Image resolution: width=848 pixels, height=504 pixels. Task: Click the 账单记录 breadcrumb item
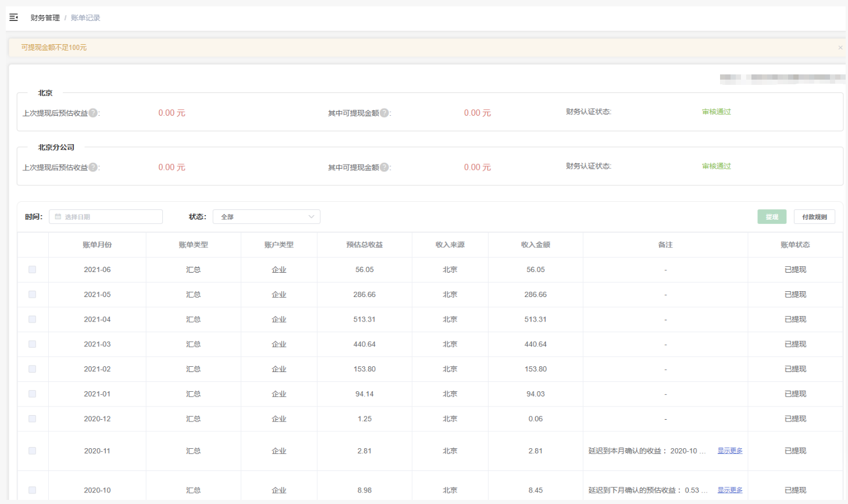(x=85, y=18)
